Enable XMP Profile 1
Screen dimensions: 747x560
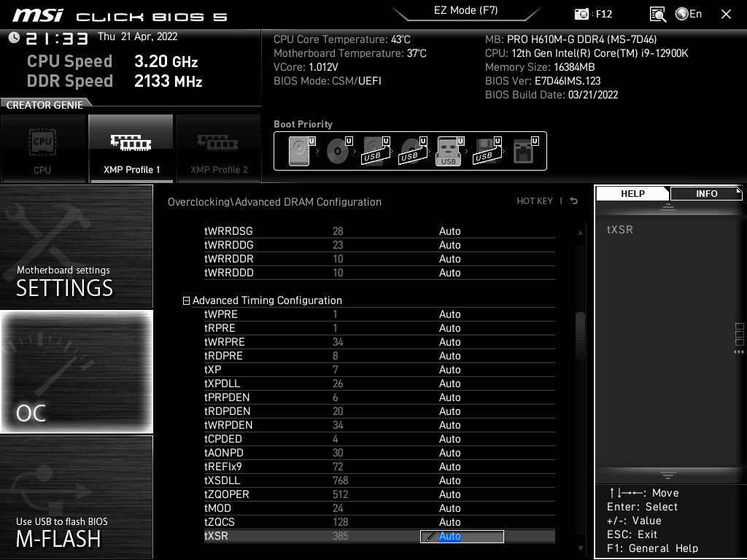pos(131,149)
